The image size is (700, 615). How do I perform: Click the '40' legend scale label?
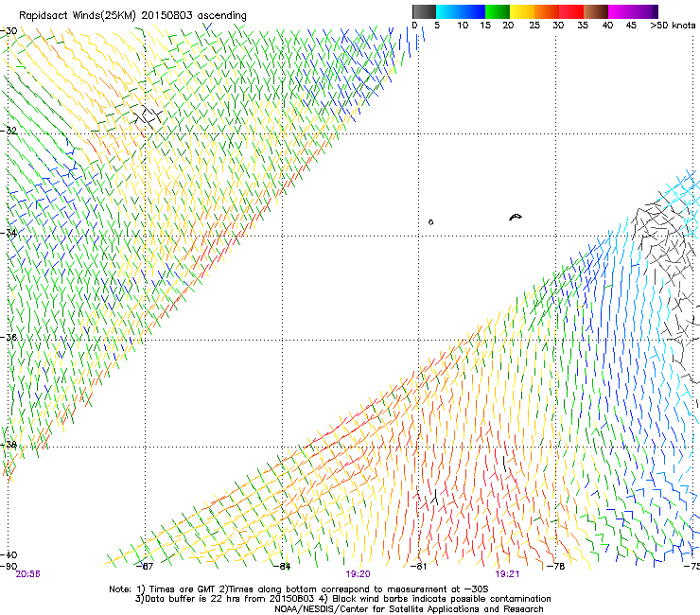click(x=607, y=26)
